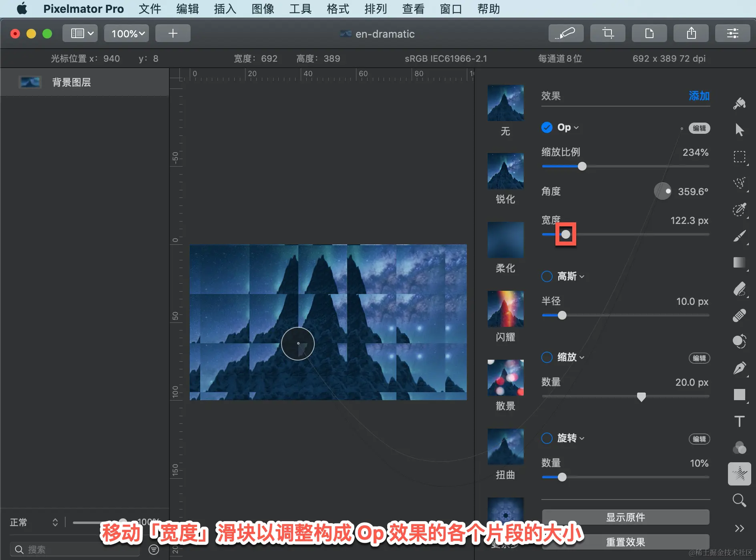The width and height of the screenshot is (756, 560).
Task: Click 编辑 button for 缩放 effect
Action: (x=699, y=358)
